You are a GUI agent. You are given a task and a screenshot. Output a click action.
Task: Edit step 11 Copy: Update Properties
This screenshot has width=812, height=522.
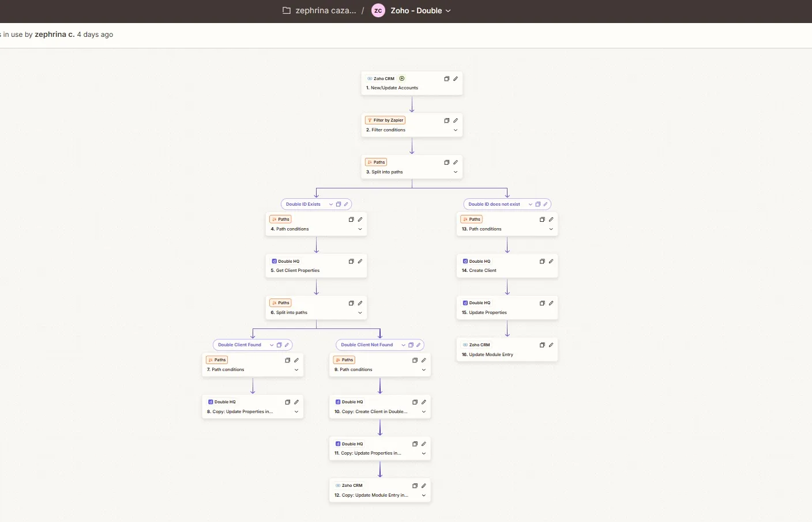tap(423, 444)
